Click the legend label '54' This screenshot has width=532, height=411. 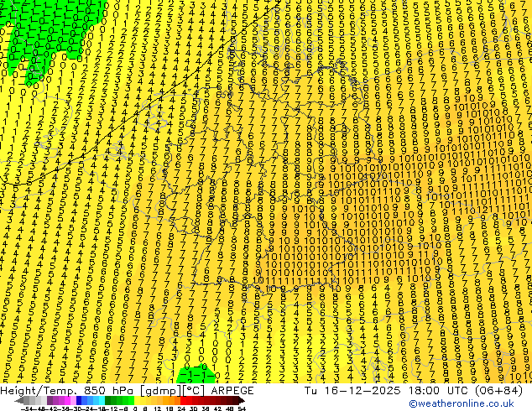tap(242, 409)
